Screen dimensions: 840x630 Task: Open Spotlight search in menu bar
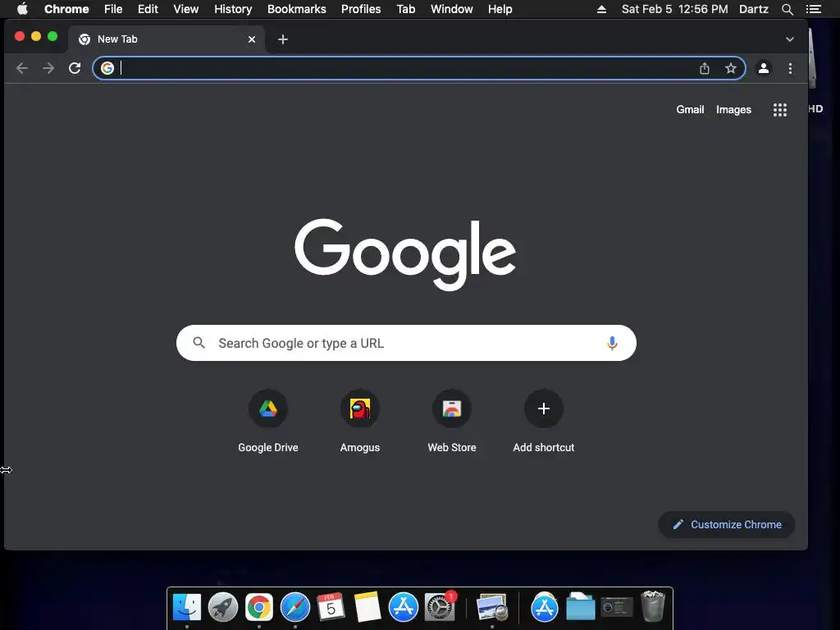coord(787,9)
